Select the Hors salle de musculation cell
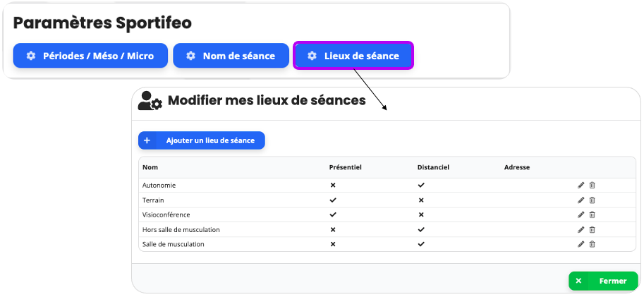The image size is (644, 297). point(181,230)
